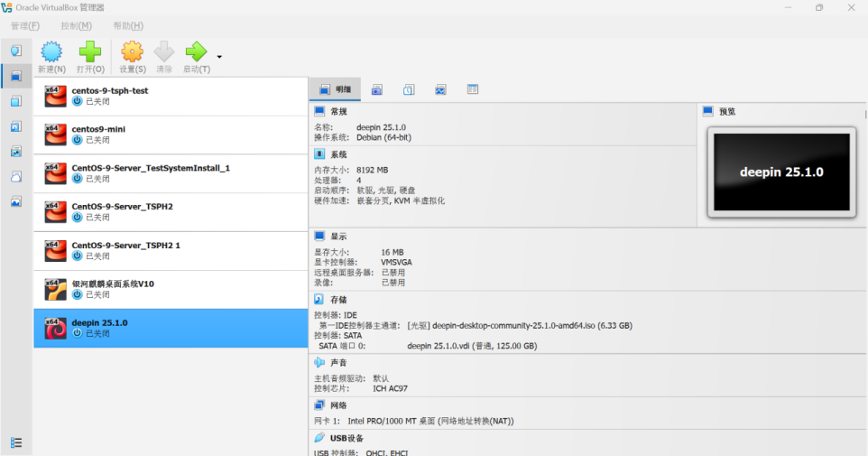The image size is (868, 456).
Task: Click the 8192 MB memory value
Action: pyautogui.click(x=372, y=170)
